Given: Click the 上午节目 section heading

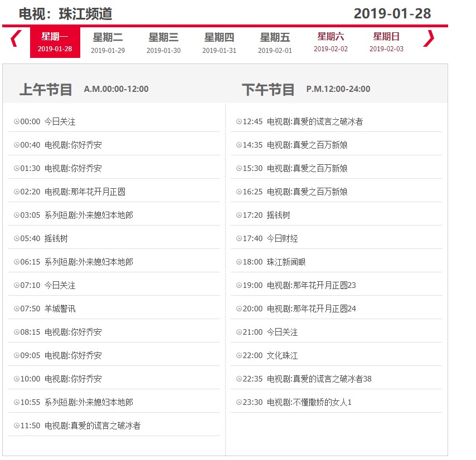Looking at the screenshot, I should click(46, 90).
